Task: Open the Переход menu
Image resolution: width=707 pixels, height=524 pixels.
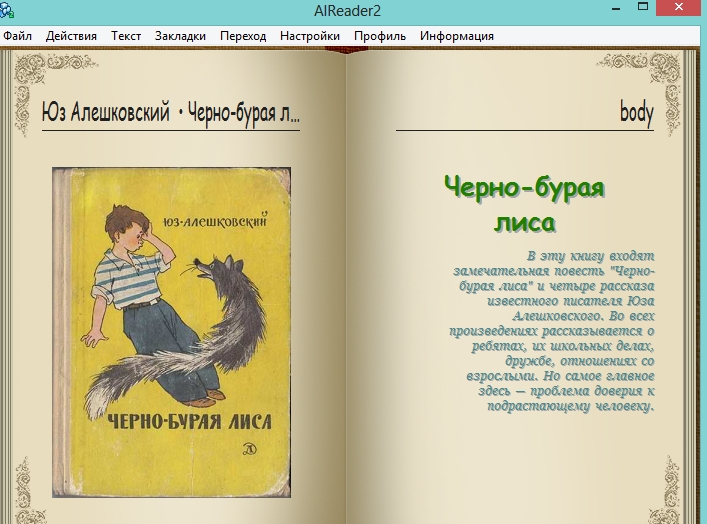Action: 243,36
